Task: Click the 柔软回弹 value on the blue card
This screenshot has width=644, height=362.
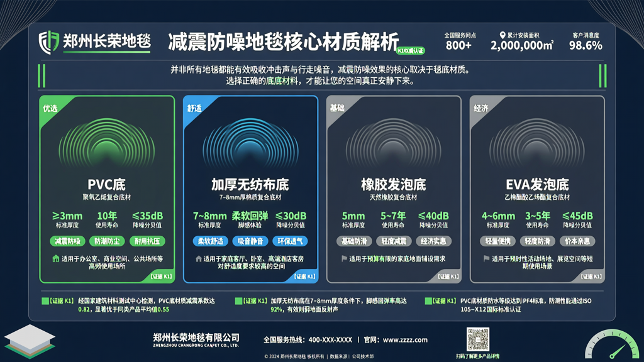Action: click(250, 216)
